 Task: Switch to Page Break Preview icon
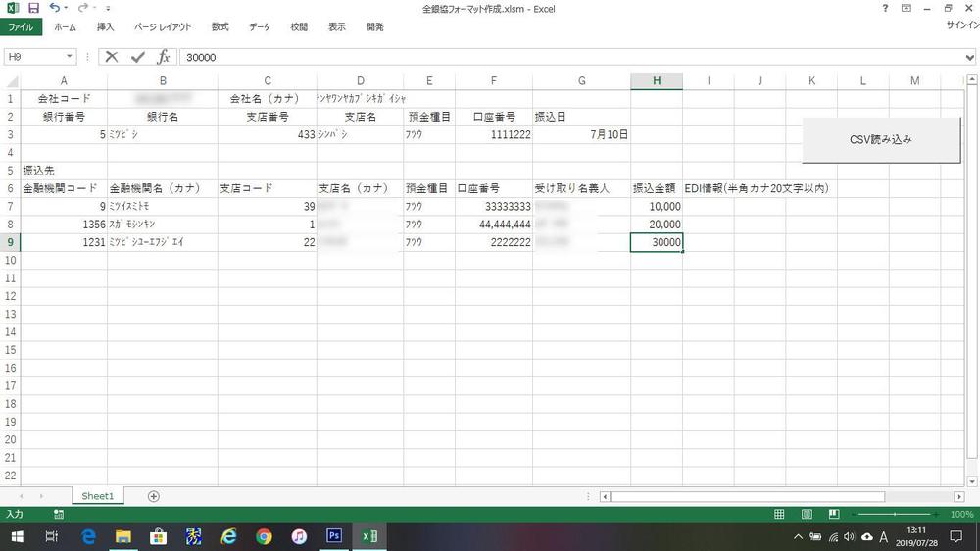834,514
